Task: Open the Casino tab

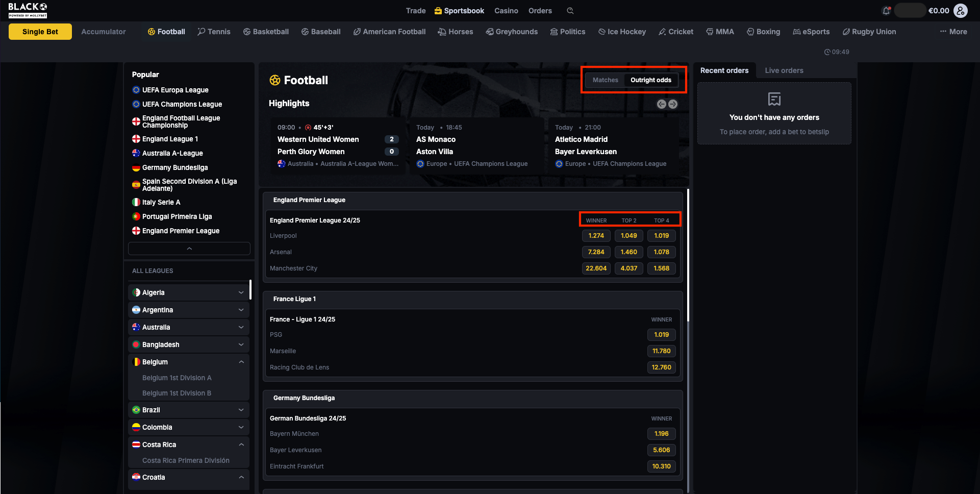Action: point(506,11)
